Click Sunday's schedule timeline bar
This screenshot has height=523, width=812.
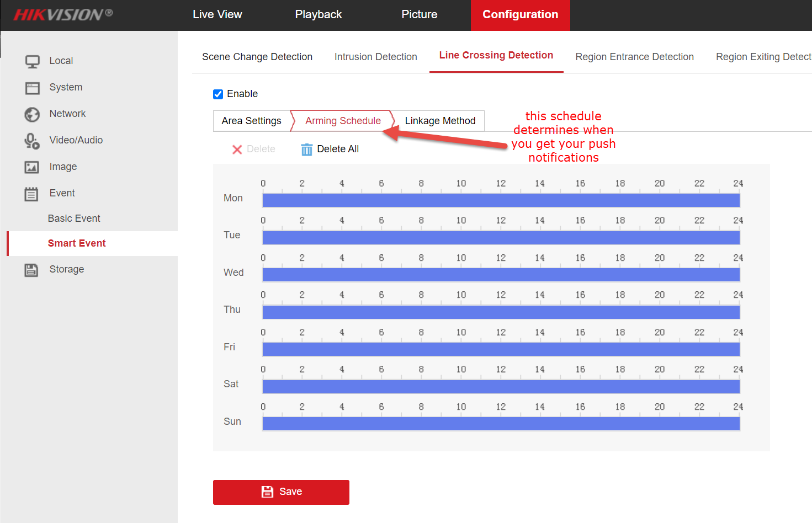[x=501, y=424]
